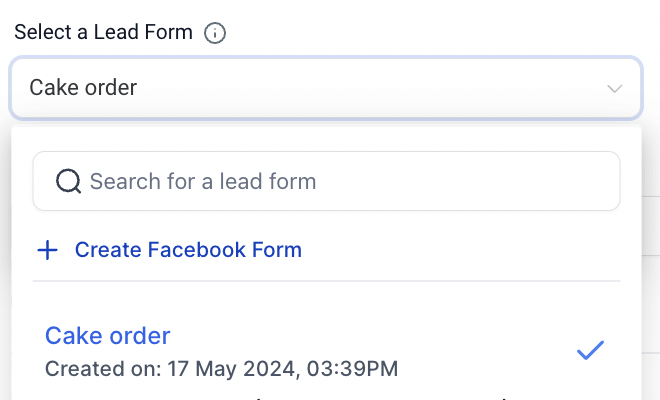This screenshot has width=660, height=400.
Task: Click the info icon beside Select a Lead Form
Action: pos(215,33)
